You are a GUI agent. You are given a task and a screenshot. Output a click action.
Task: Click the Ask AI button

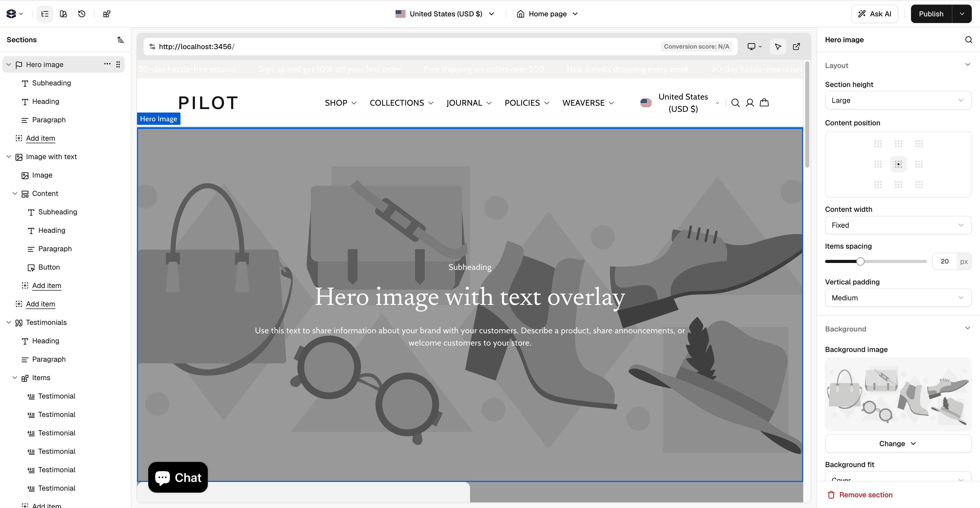pyautogui.click(x=874, y=14)
